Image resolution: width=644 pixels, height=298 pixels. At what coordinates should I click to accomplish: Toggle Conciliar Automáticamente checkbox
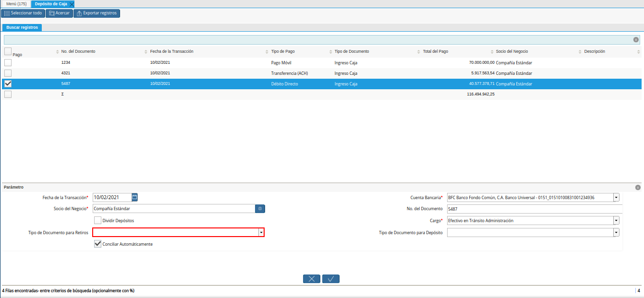(x=98, y=244)
